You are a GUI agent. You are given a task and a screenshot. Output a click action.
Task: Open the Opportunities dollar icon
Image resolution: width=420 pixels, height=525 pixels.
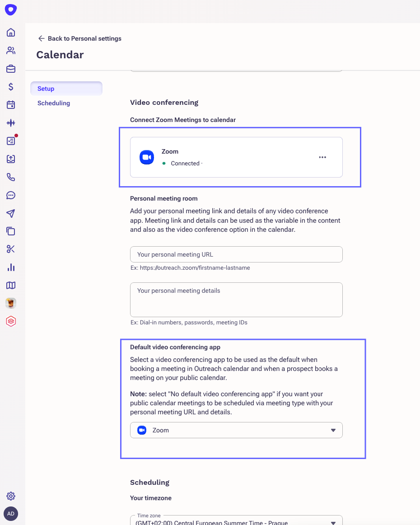[x=11, y=87]
